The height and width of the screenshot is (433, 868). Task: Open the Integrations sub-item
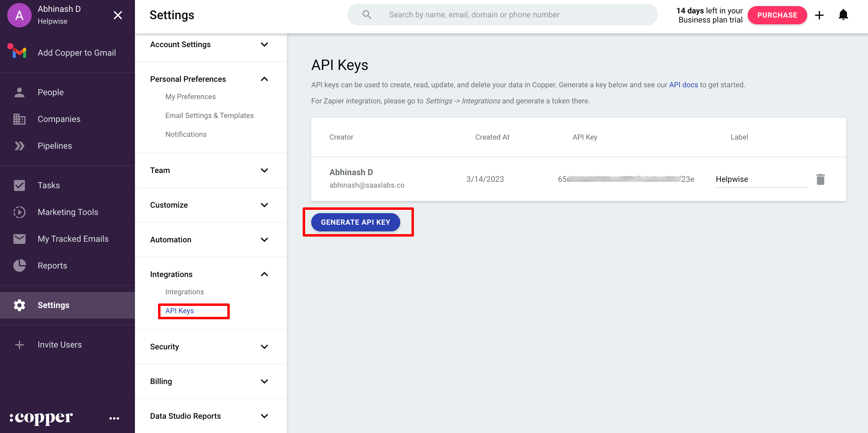(184, 292)
